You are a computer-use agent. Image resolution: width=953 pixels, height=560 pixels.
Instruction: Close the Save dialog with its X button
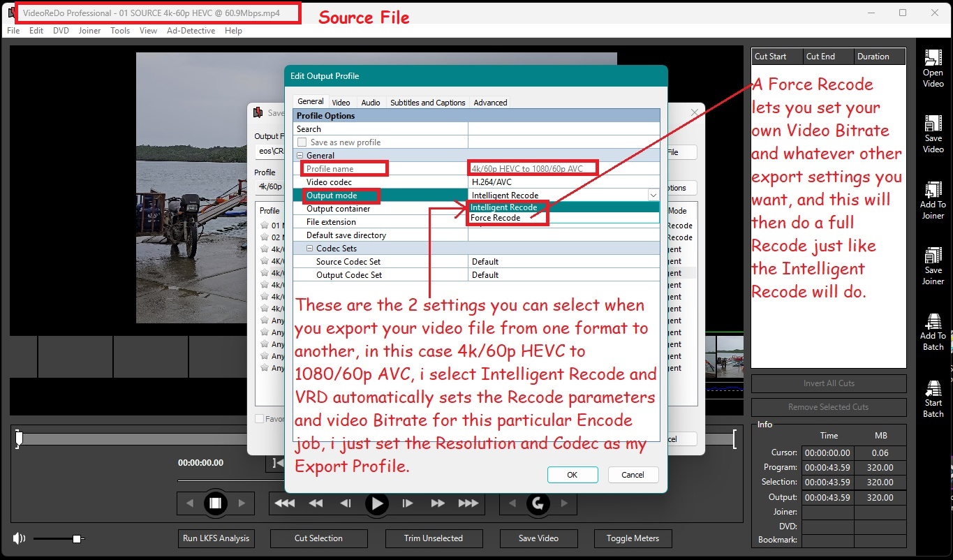tap(695, 112)
